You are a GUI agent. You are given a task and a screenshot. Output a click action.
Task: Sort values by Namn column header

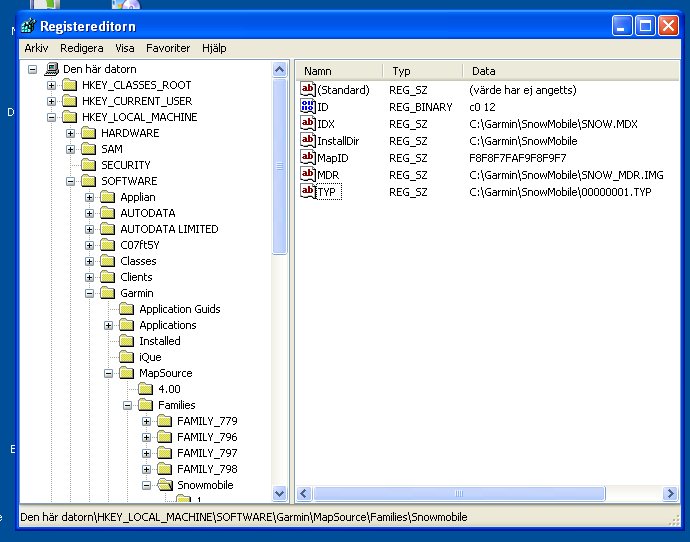point(339,71)
